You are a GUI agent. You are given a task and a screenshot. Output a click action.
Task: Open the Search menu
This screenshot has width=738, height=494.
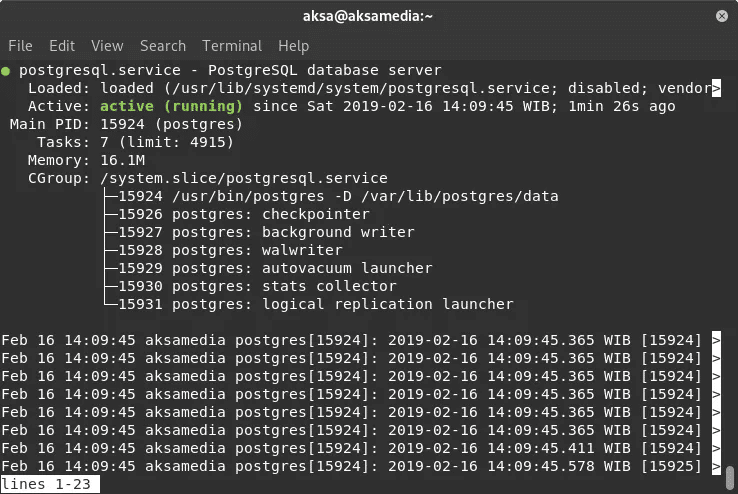coord(162,46)
